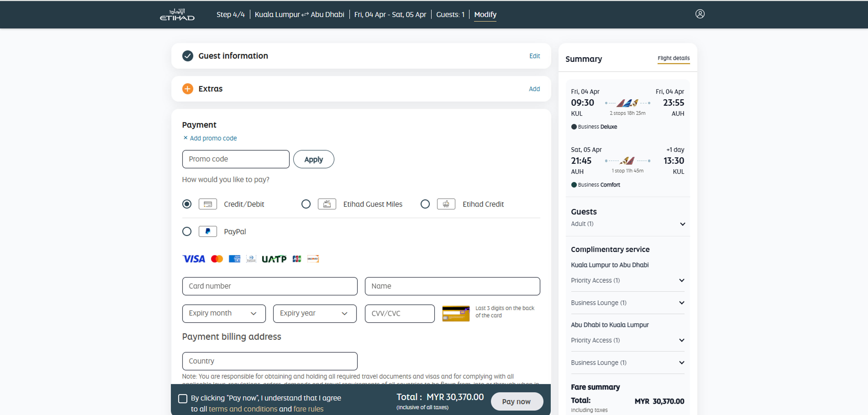The width and height of the screenshot is (868, 415).
Task: Click the 1 stop 11h 45m text
Action: (627, 171)
